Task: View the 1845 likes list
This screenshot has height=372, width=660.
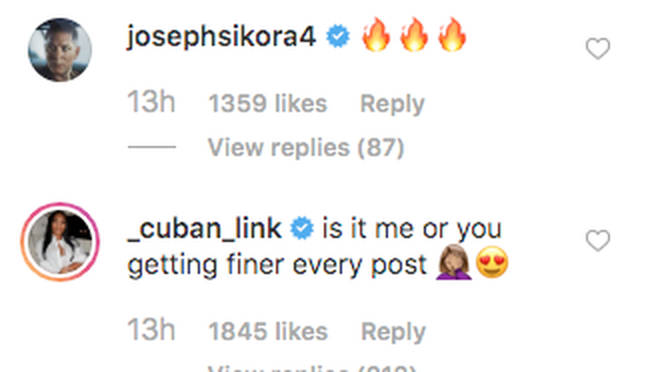Action: point(268,332)
